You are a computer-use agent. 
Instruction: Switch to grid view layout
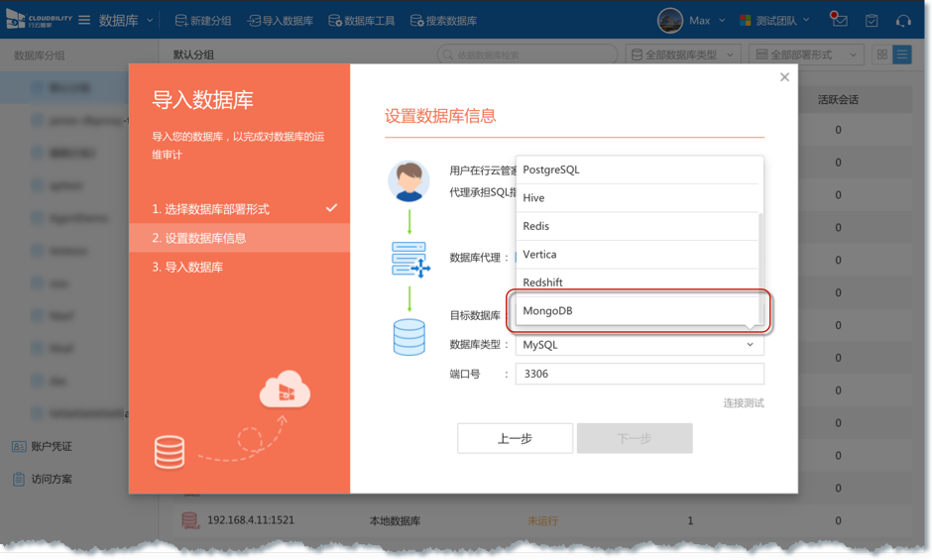(x=881, y=56)
